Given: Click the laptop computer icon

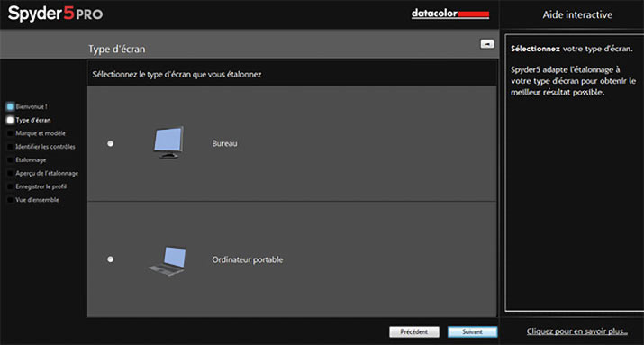Looking at the screenshot, I should pyautogui.click(x=168, y=261).
